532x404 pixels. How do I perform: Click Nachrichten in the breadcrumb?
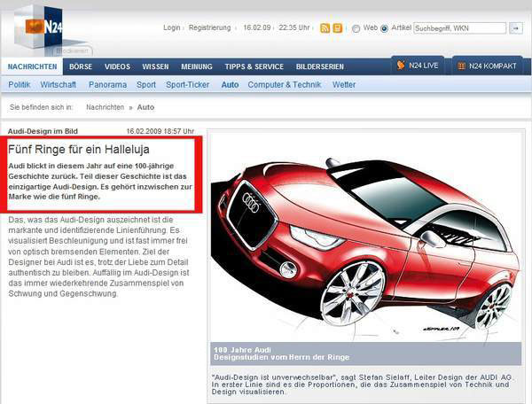(x=105, y=107)
